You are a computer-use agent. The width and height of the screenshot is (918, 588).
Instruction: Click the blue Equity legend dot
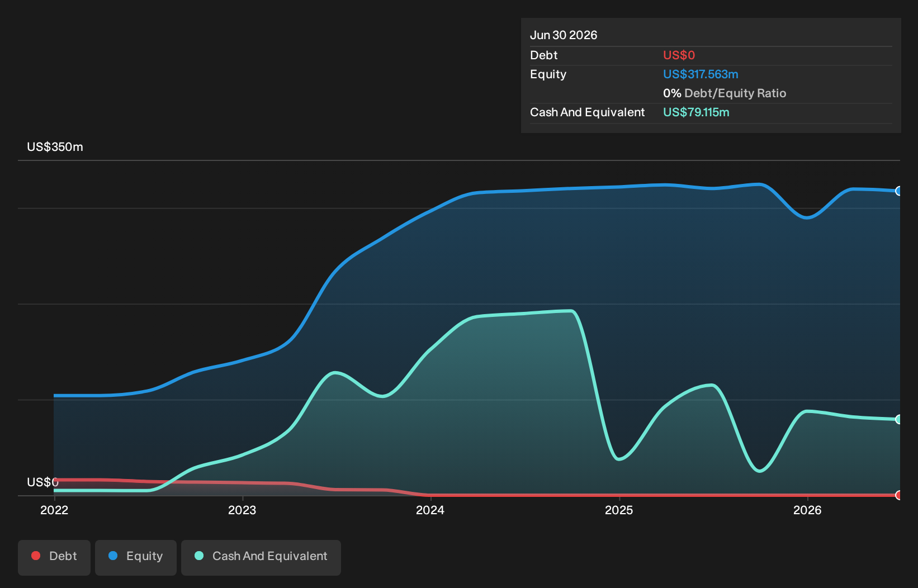pyautogui.click(x=113, y=556)
